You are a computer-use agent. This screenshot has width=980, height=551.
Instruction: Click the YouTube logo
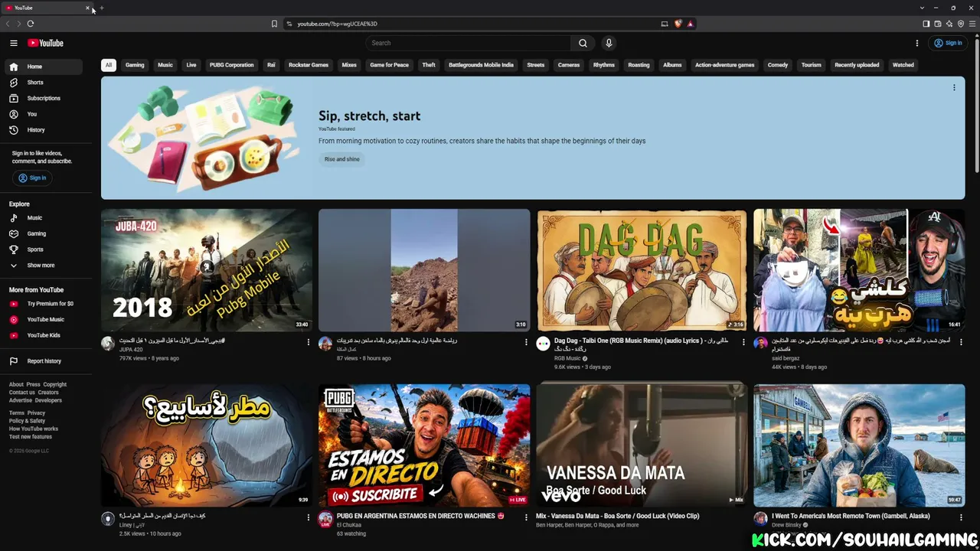(x=45, y=43)
